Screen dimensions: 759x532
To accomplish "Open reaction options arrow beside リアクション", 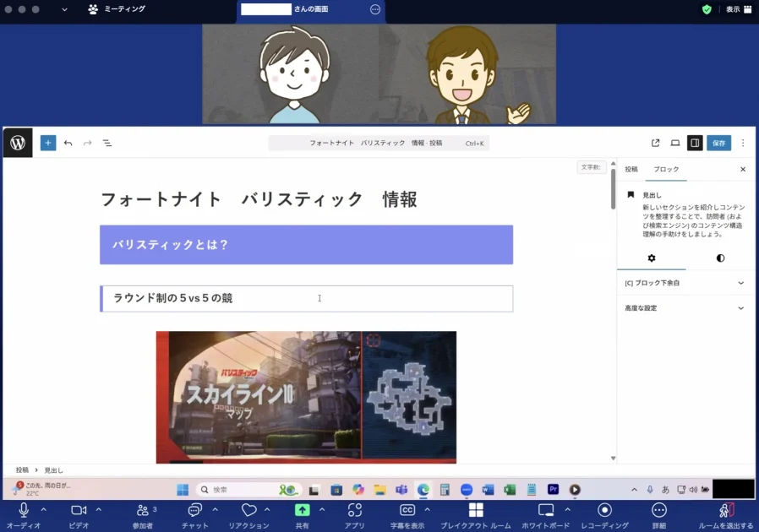I will click(267, 509).
